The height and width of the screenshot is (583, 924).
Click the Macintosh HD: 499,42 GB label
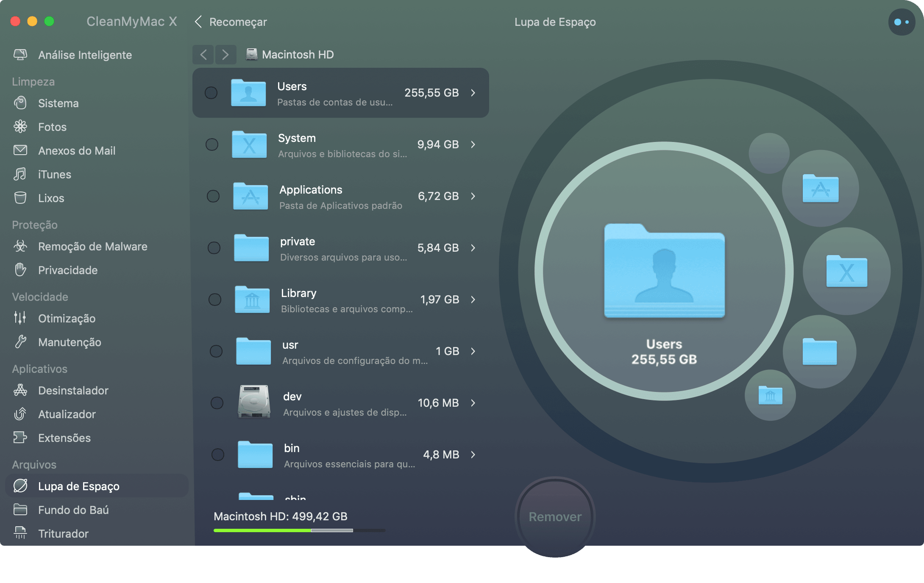coord(281,516)
